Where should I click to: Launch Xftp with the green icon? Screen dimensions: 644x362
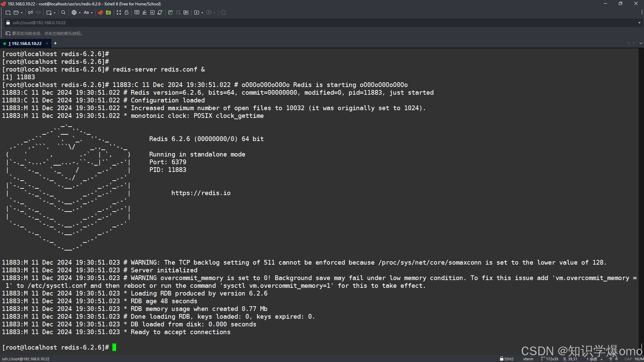point(108,12)
